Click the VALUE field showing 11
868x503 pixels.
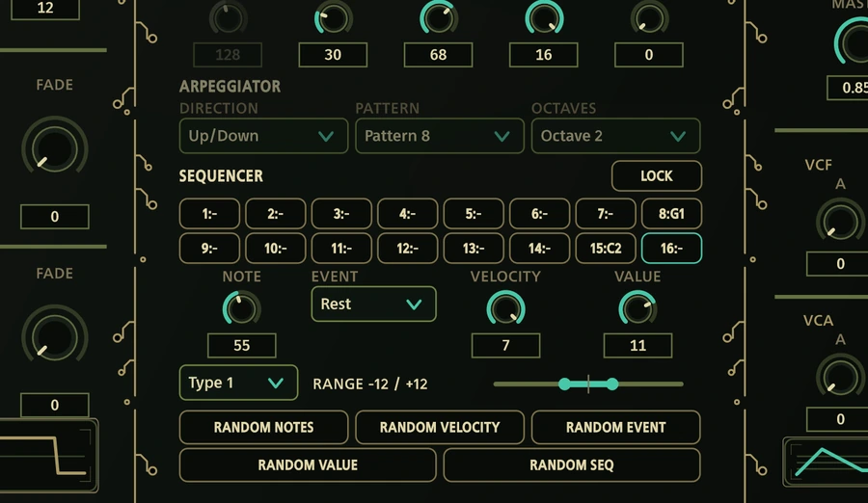637,345
